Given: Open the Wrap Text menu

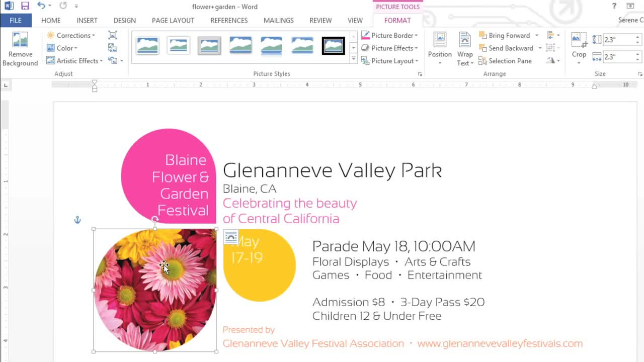Looking at the screenshot, I should (x=465, y=48).
